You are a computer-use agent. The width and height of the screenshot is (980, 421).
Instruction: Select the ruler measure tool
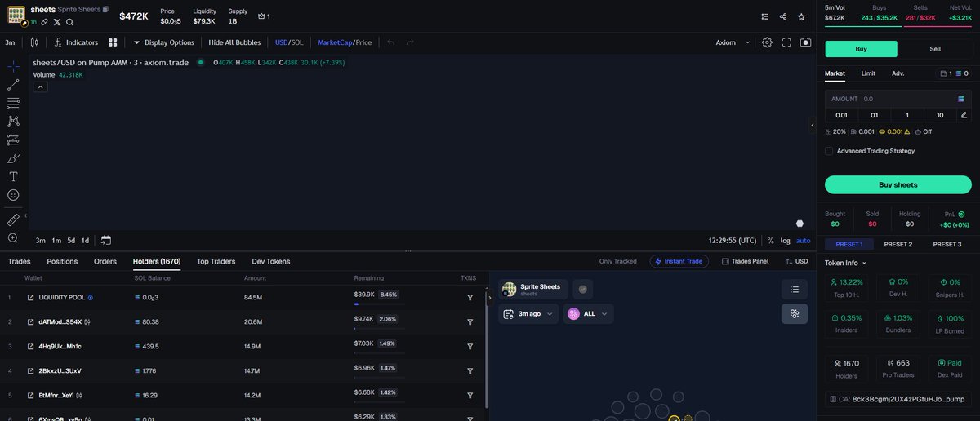pos(13,219)
